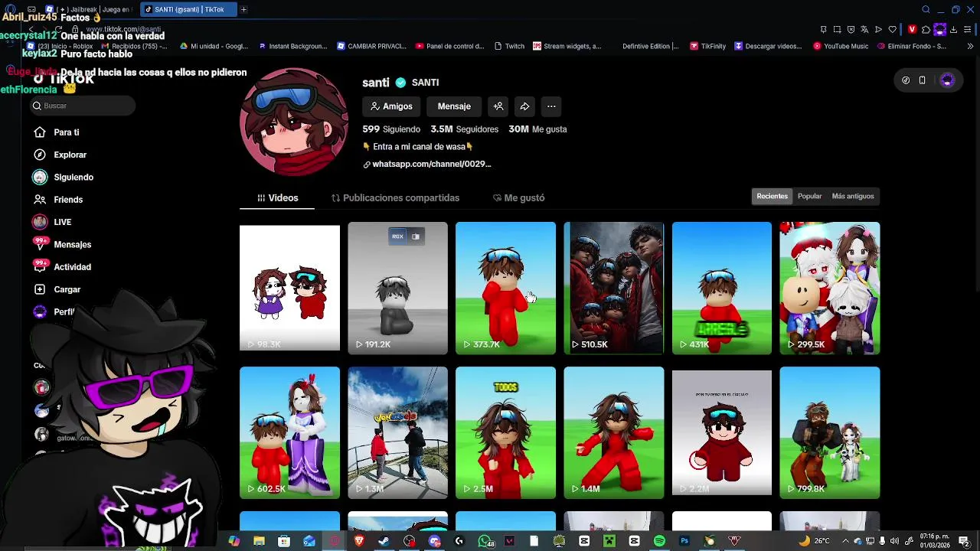Open the Stream widgets bookmark

click(567, 46)
